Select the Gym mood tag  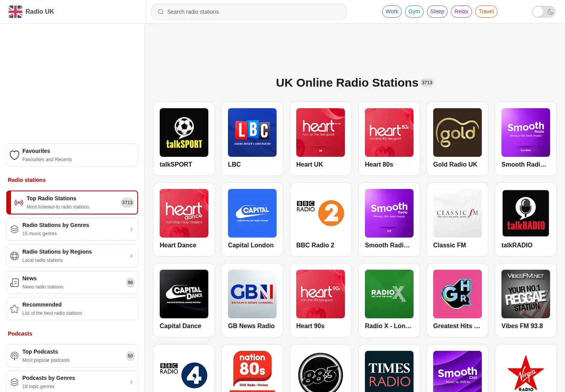point(414,11)
